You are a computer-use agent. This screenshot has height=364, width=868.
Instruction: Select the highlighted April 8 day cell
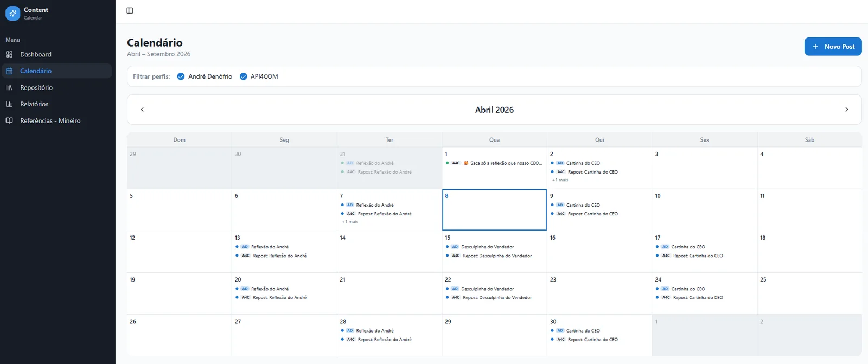[x=494, y=210]
